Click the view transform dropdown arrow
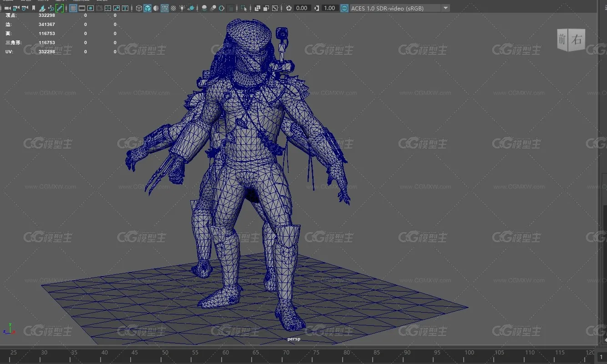Image resolution: width=607 pixels, height=364 pixels. pos(445,8)
